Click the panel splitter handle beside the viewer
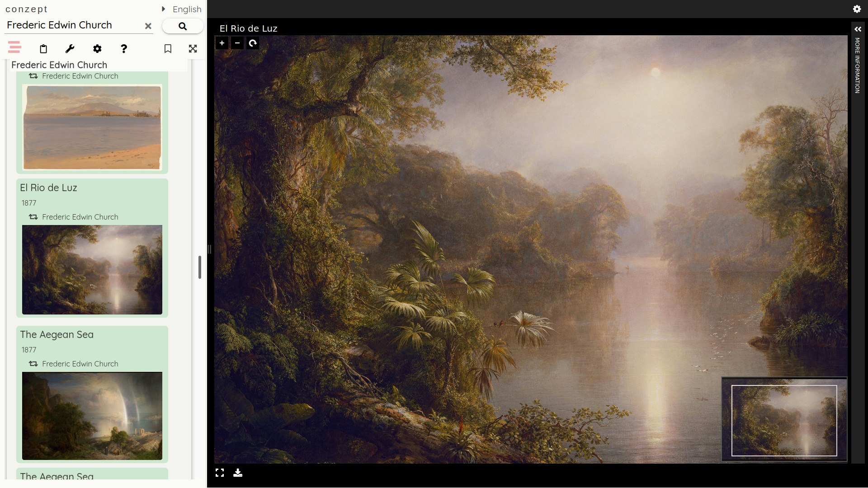 210,249
